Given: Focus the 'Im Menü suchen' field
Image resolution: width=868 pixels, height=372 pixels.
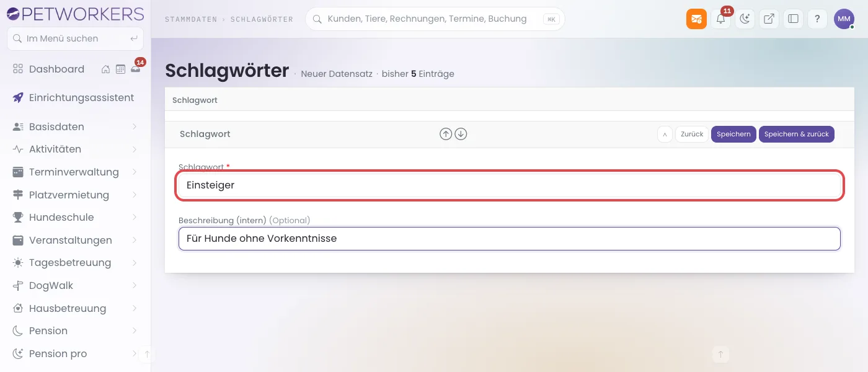Looking at the screenshot, I should [x=75, y=38].
